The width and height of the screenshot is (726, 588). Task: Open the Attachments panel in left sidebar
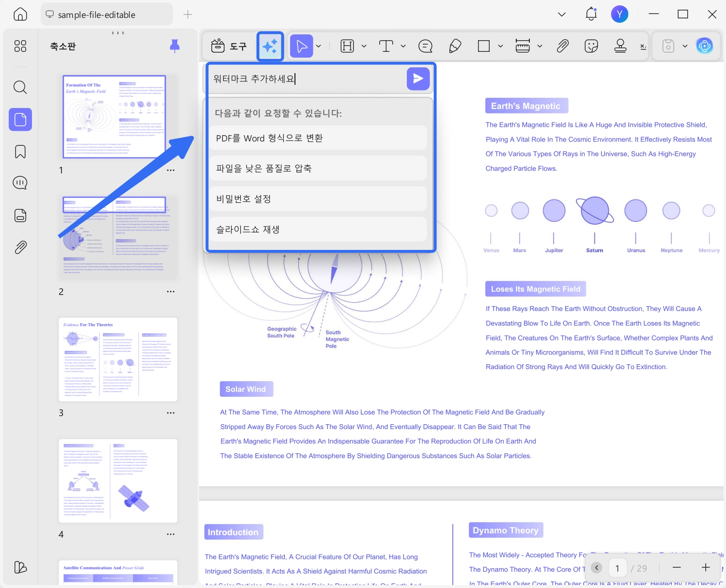pyautogui.click(x=20, y=248)
